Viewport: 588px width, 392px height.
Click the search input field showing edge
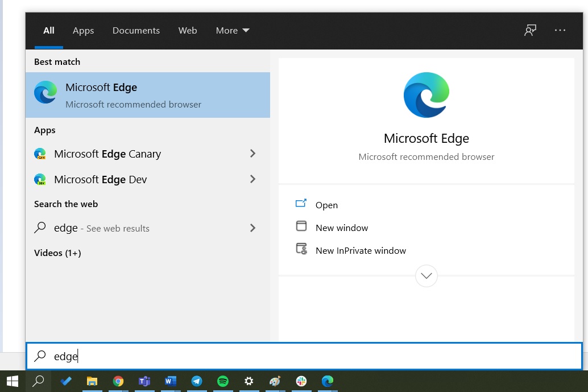(171, 356)
